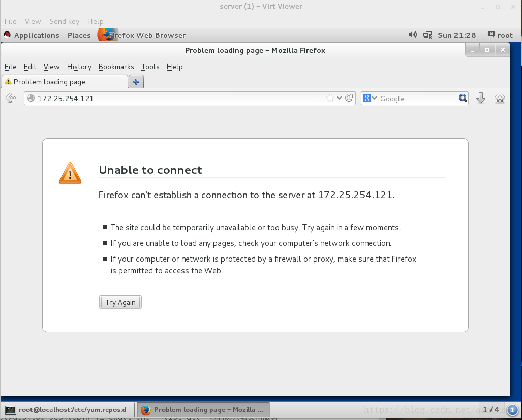Click the magnifier search icon in search box
The width and height of the screenshot is (522, 420).
pyautogui.click(x=463, y=98)
